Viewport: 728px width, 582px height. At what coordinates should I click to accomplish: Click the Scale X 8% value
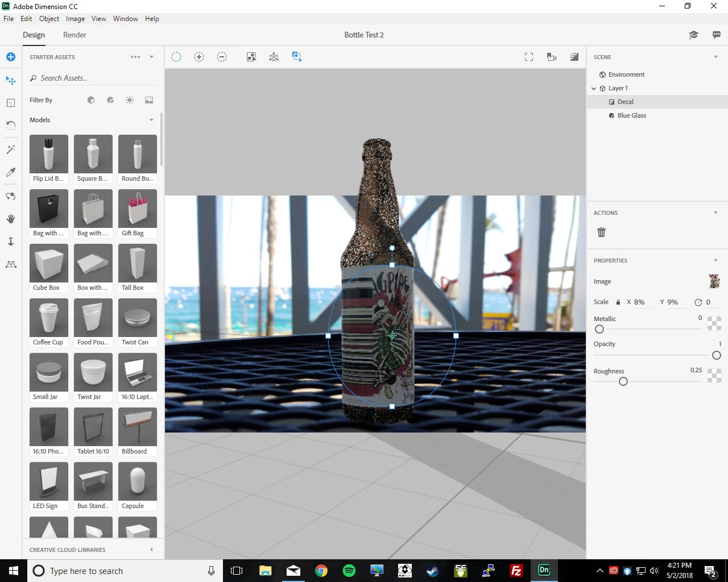639,302
